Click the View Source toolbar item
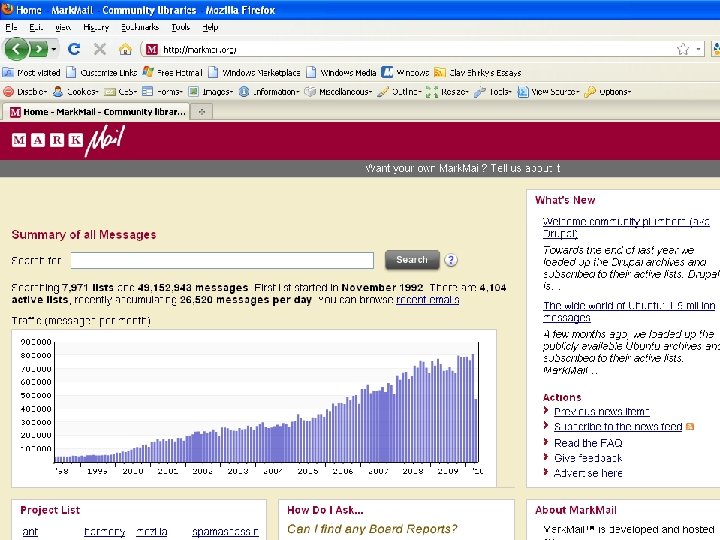720x540 pixels. tap(548, 92)
